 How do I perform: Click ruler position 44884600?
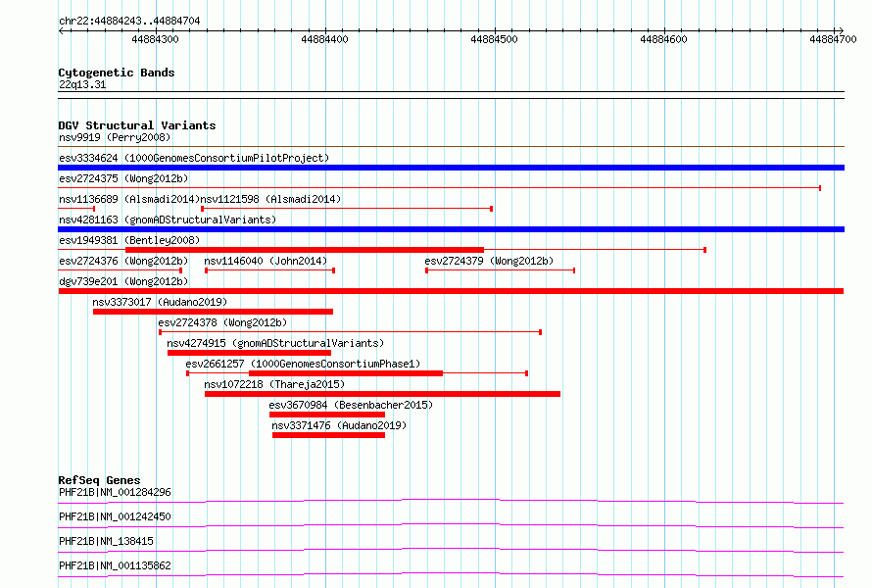pos(664,39)
